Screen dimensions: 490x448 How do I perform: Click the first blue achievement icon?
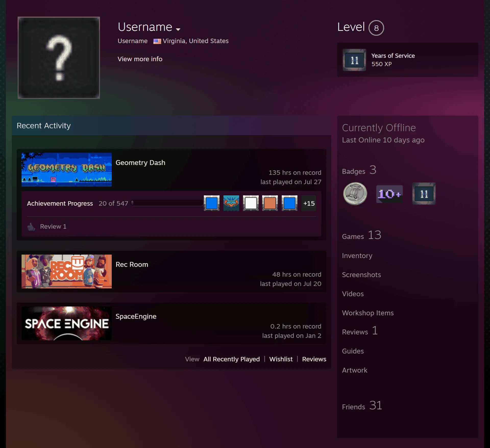(212, 203)
